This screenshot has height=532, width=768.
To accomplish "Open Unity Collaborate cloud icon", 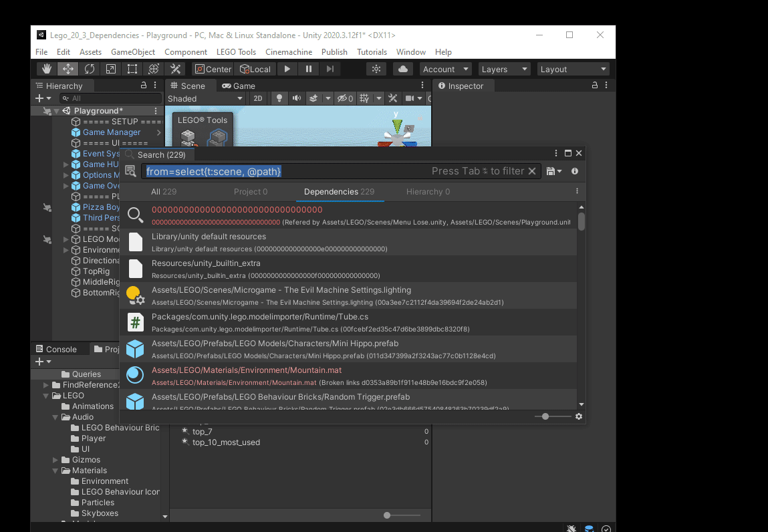I will [x=402, y=69].
